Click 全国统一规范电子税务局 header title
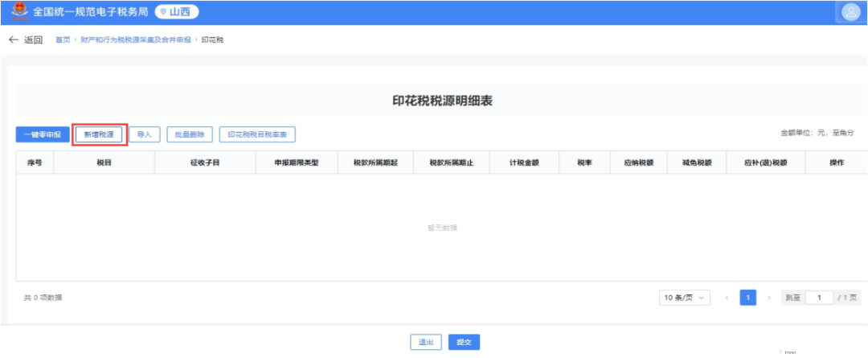Screen dimensions: 868x358 point(90,11)
